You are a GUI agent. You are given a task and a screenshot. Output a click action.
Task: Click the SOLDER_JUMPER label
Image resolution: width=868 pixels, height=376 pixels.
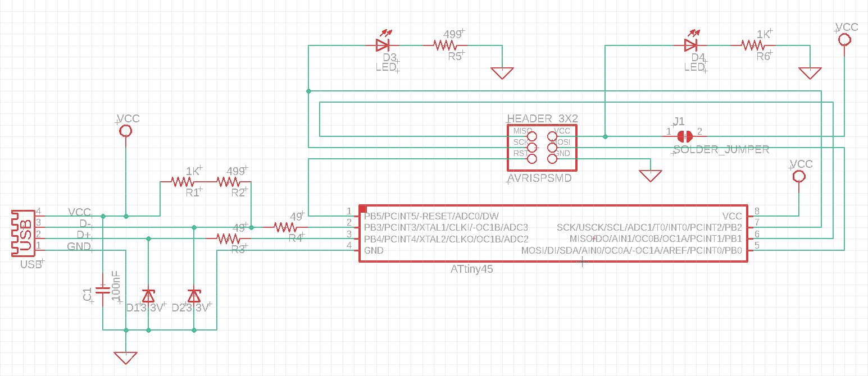(x=721, y=149)
